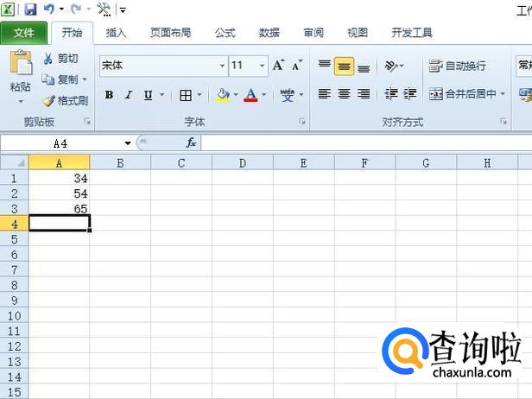Open the font name 宋体 dropdown
This screenshot has width=532, height=399.
(x=222, y=66)
